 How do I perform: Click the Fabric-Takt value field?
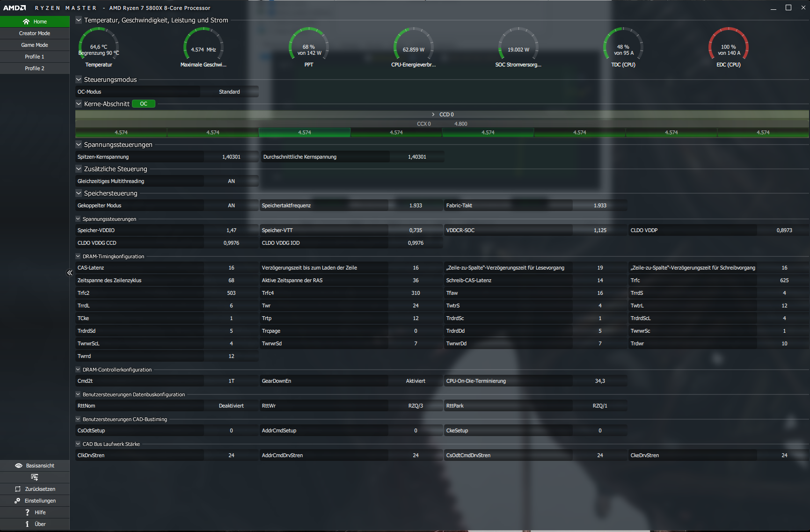[600, 205]
